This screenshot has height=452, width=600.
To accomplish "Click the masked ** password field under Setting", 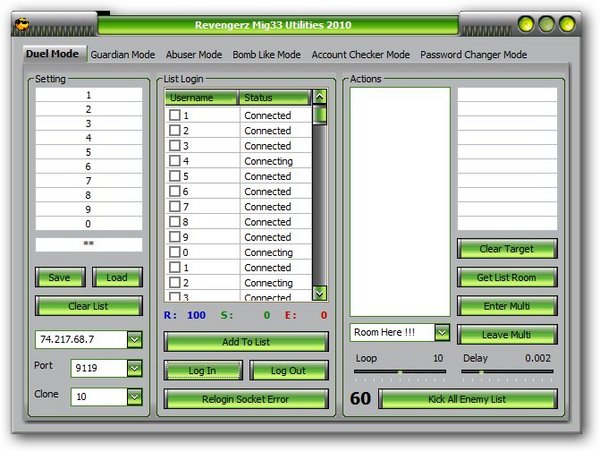I will pyautogui.click(x=89, y=244).
